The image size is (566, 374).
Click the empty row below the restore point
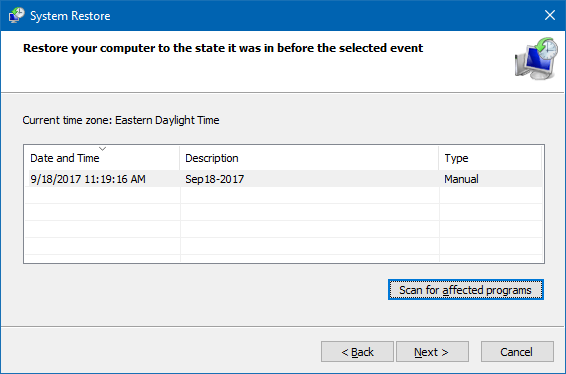click(283, 195)
